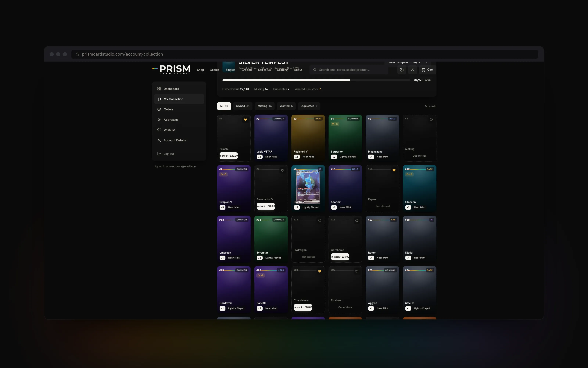
Task: Open the Dashboard sidebar icon
Action: coord(159,89)
